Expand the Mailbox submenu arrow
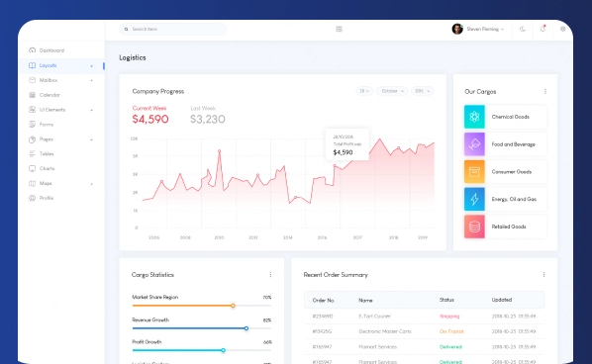592x364 pixels. coord(91,80)
